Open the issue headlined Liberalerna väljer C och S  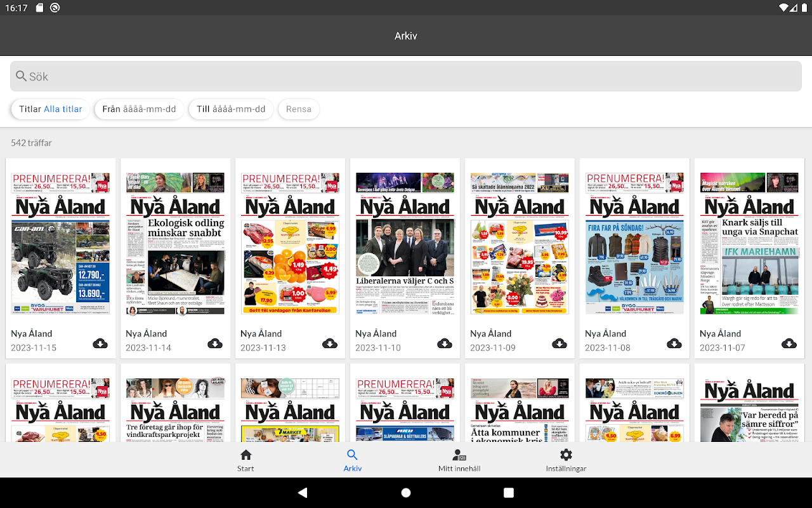(405, 243)
